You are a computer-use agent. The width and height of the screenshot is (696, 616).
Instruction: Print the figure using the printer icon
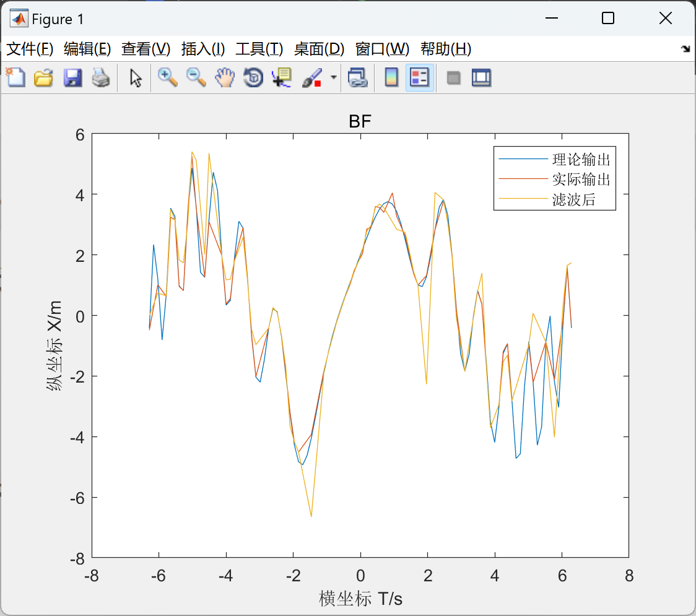point(101,77)
